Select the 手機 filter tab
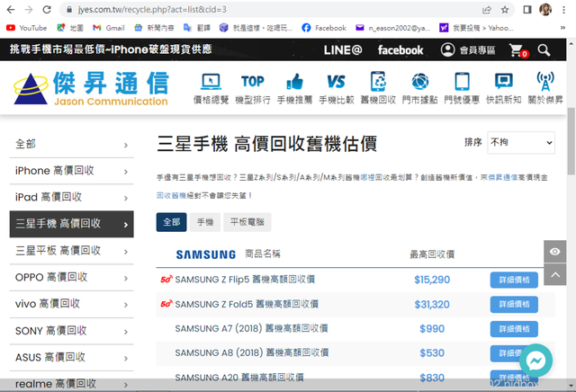Viewport: 576px width, 392px height. 205,221
